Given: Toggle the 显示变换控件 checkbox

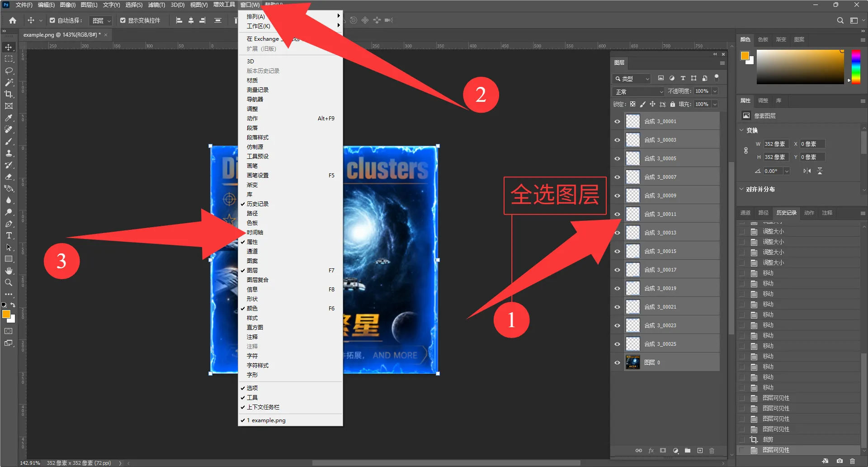Looking at the screenshot, I should click(123, 20).
